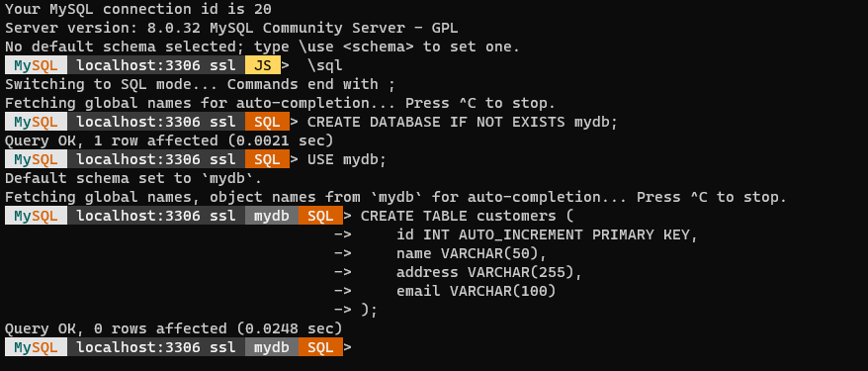Click the SQL badge beside USE mydb;

(x=267, y=159)
